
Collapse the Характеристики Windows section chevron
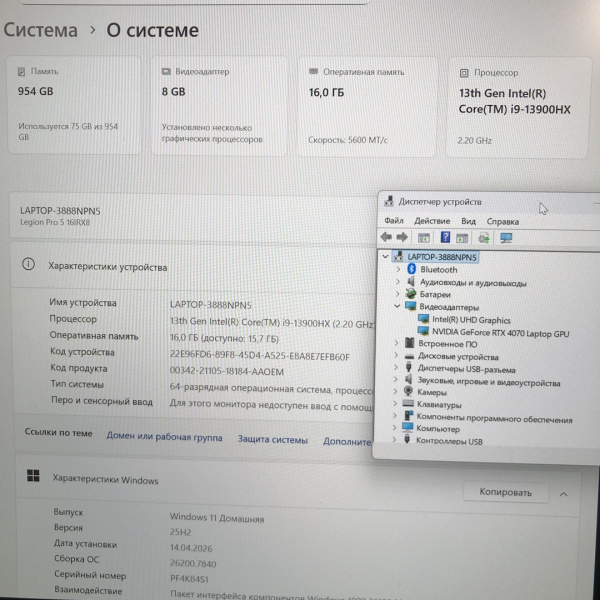(563, 494)
